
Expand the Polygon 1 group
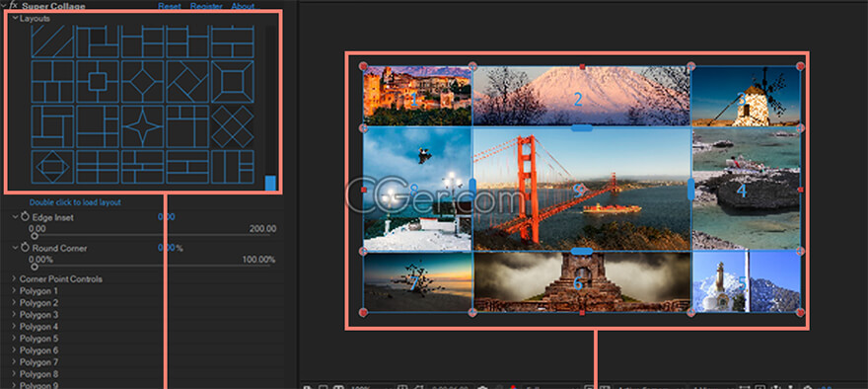click(15, 291)
